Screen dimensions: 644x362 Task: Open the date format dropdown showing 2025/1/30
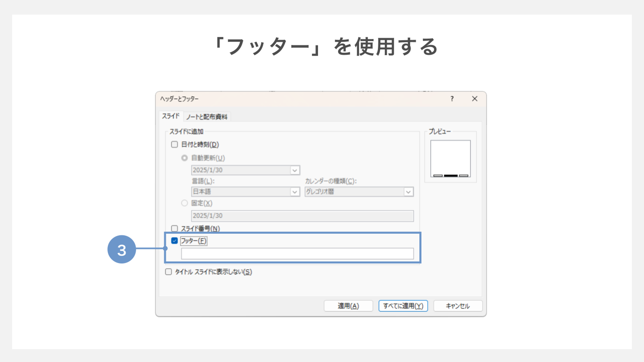[294, 170]
